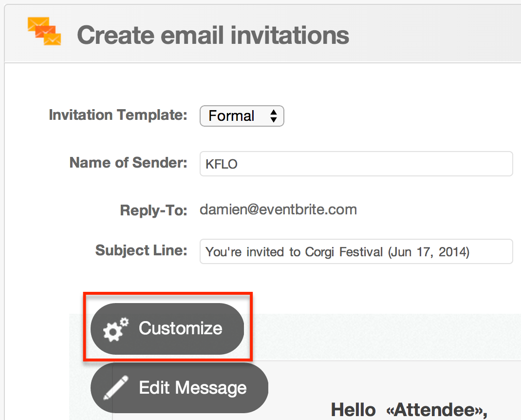
Task: Click the damien@eventbrite.com reply-to address
Action: click(x=278, y=210)
